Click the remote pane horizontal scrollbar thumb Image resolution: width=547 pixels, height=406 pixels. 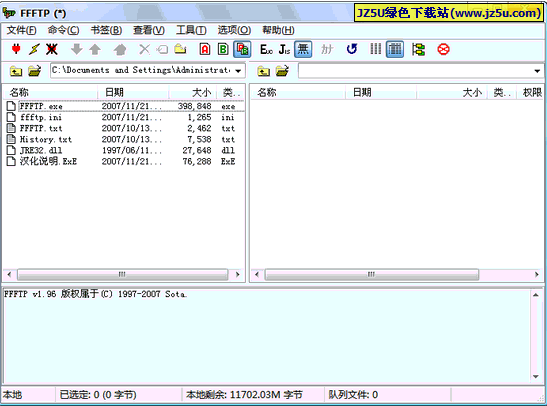tap(372, 275)
